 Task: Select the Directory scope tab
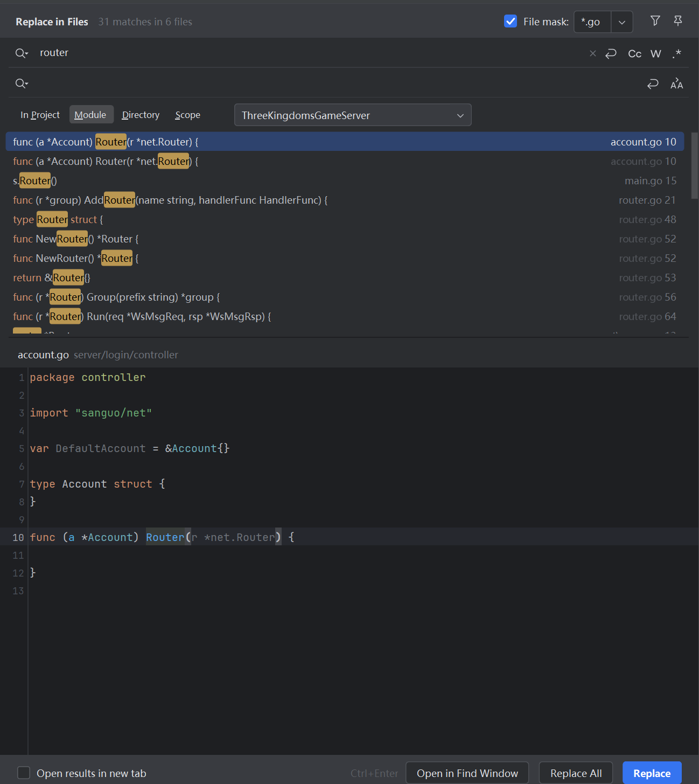141,115
